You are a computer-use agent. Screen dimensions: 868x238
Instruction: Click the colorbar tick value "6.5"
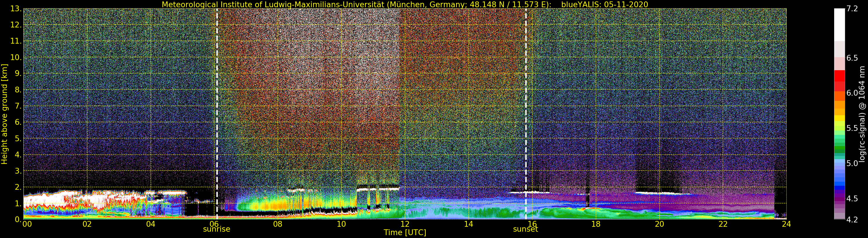(852, 58)
